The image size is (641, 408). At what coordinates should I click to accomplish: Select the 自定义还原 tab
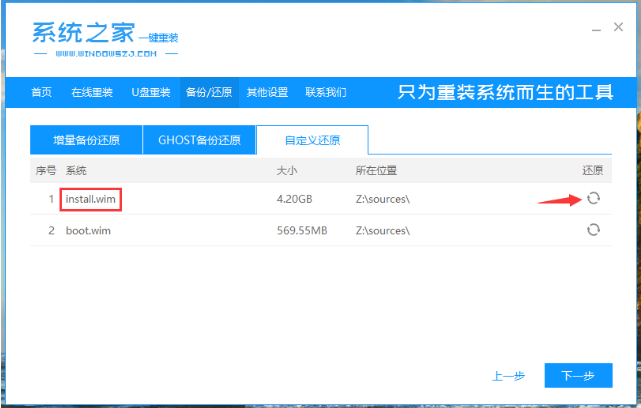311,140
